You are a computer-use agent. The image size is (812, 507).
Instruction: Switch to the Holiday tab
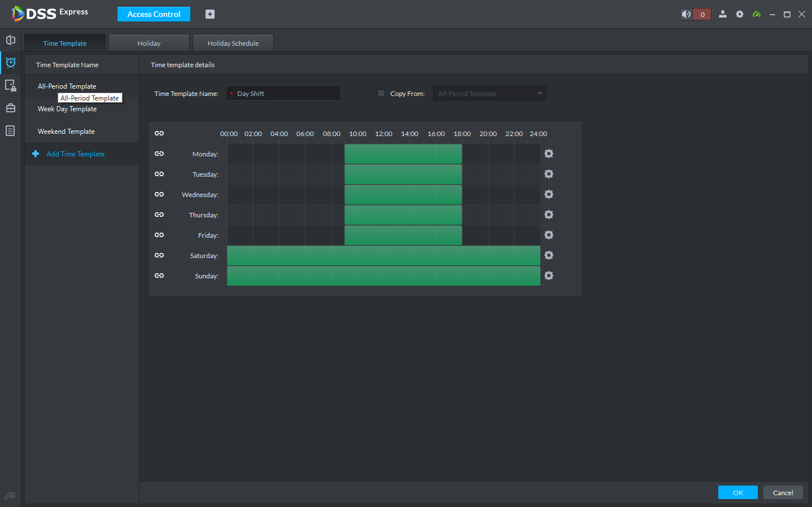pyautogui.click(x=149, y=43)
